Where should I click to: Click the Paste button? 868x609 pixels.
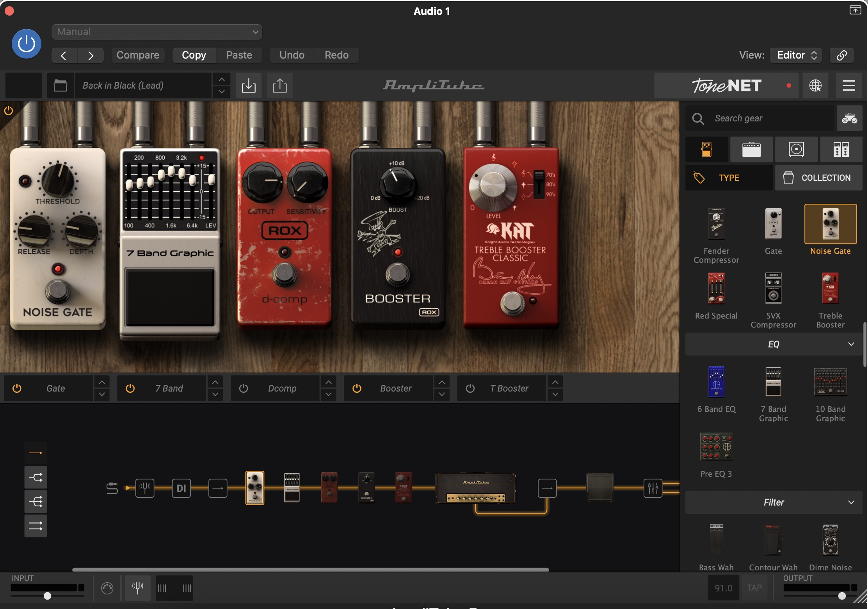239,55
